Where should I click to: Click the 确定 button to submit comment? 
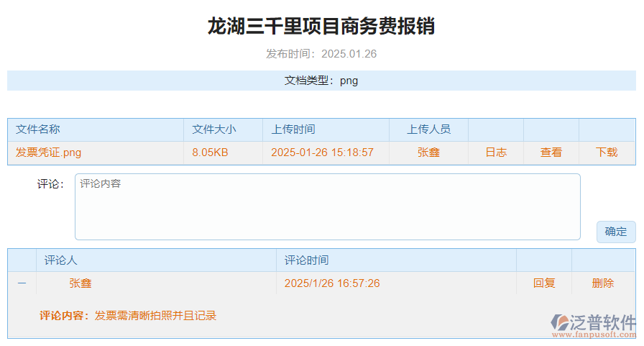click(x=616, y=232)
